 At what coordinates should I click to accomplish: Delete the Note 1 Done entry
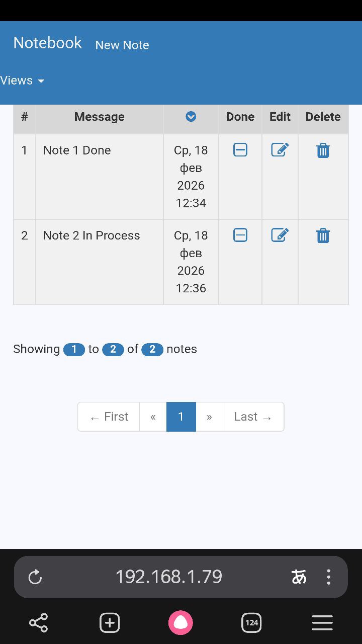(x=323, y=150)
